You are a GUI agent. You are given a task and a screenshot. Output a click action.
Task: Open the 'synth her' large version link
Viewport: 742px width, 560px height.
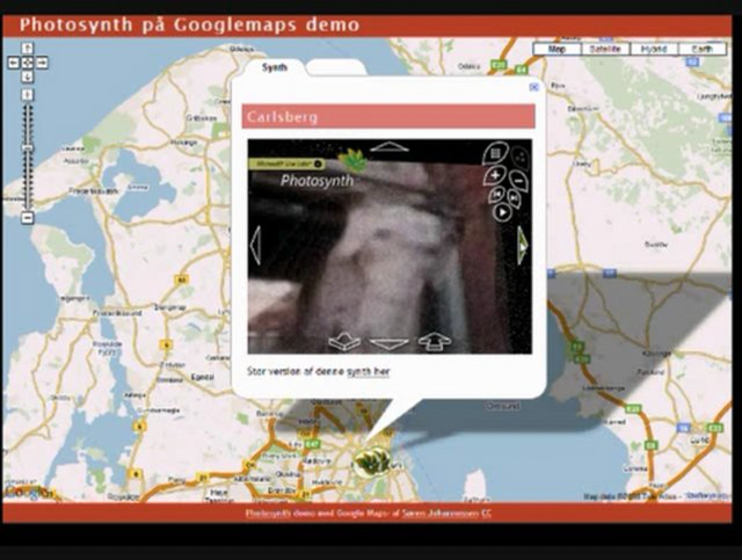click(x=368, y=371)
